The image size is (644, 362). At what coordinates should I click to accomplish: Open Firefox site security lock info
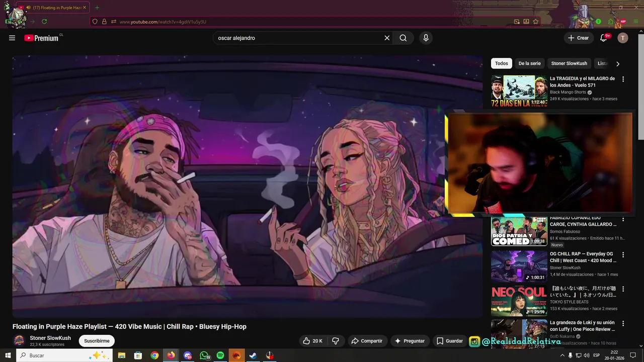point(104,22)
